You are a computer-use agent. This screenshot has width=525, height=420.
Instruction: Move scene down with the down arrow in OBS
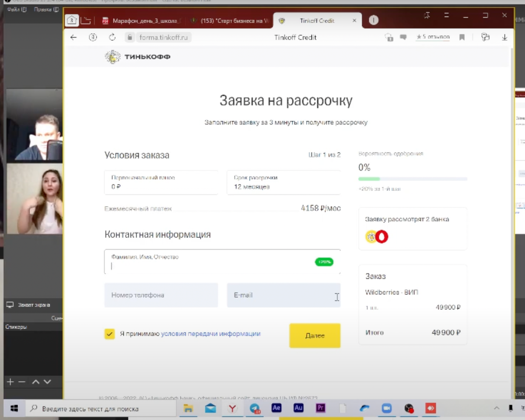point(47,382)
